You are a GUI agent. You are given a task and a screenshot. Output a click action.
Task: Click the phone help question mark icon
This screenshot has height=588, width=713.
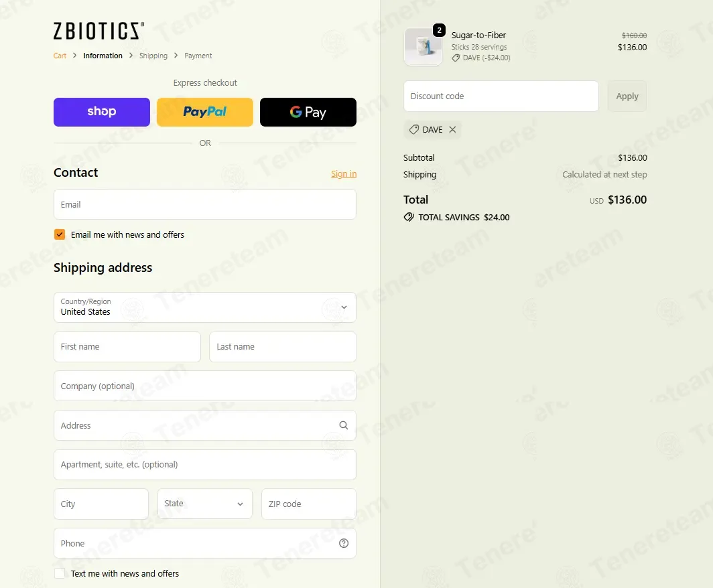coord(344,543)
